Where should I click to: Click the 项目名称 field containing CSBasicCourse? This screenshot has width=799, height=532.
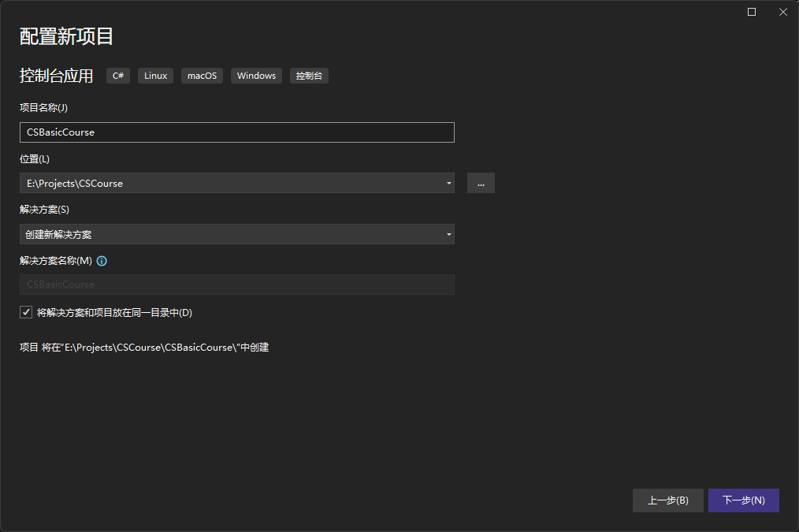237,132
